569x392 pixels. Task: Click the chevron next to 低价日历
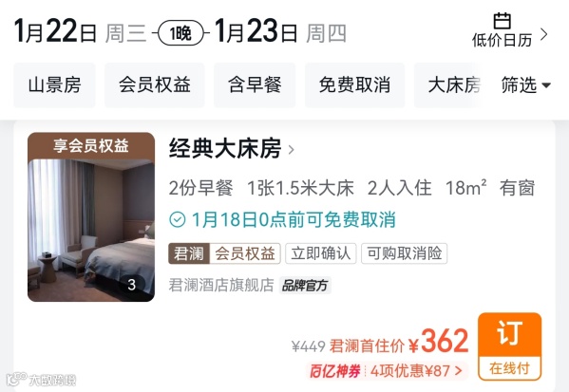(543, 34)
